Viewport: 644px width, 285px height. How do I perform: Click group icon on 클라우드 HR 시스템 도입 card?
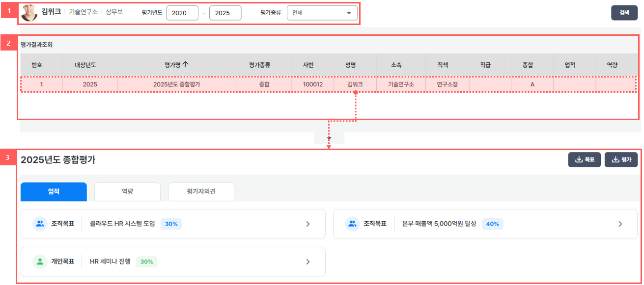tap(39, 224)
